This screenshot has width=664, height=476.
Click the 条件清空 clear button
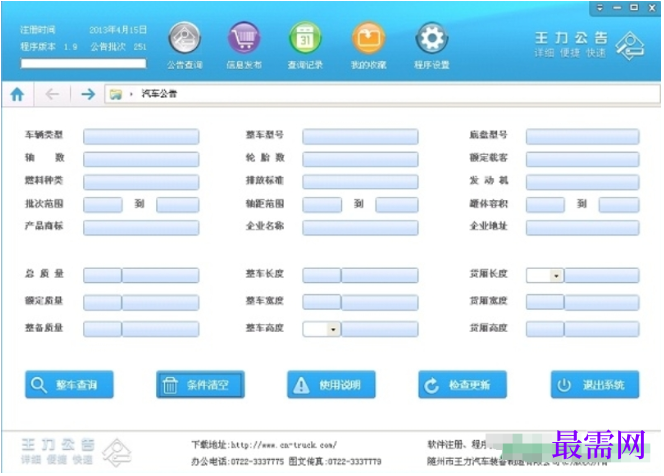point(200,385)
